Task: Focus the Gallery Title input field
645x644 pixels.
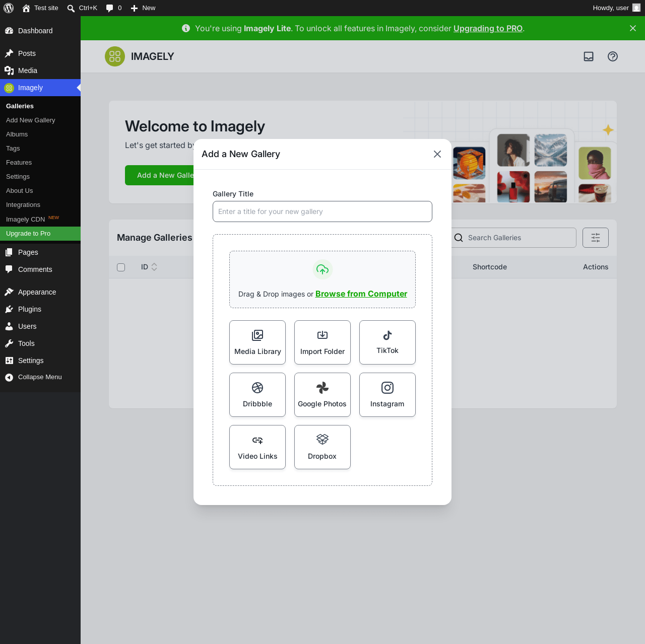Action: pos(322,211)
